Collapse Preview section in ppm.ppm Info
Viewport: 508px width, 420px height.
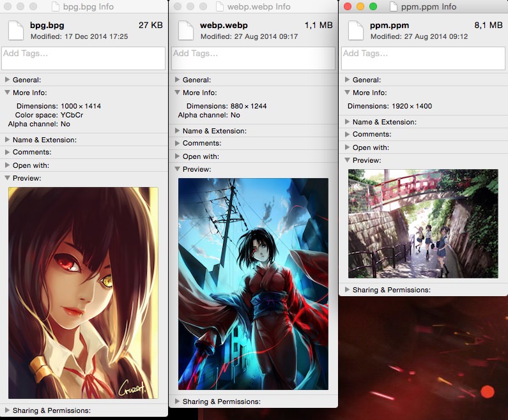pyautogui.click(x=348, y=160)
